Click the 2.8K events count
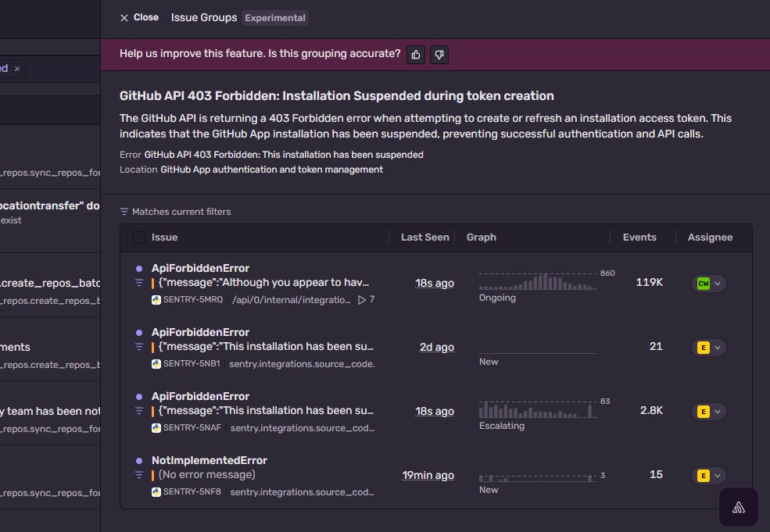Image resolution: width=770 pixels, height=532 pixels. pos(651,411)
